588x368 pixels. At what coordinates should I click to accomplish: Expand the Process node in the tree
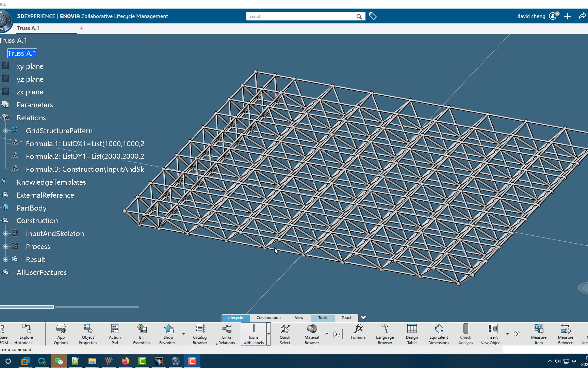coord(6,246)
